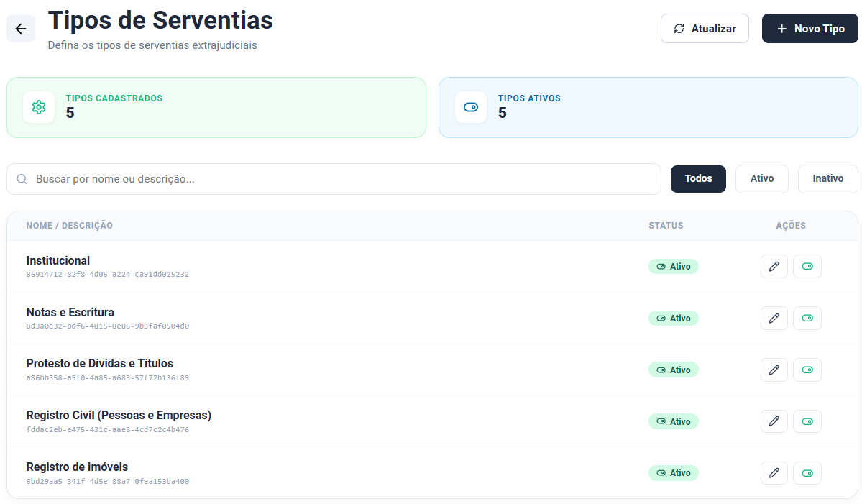Image resolution: width=862 pixels, height=504 pixels.
Task: Edit the Registro de Imóveis type
Action: (x=774, y=473)
